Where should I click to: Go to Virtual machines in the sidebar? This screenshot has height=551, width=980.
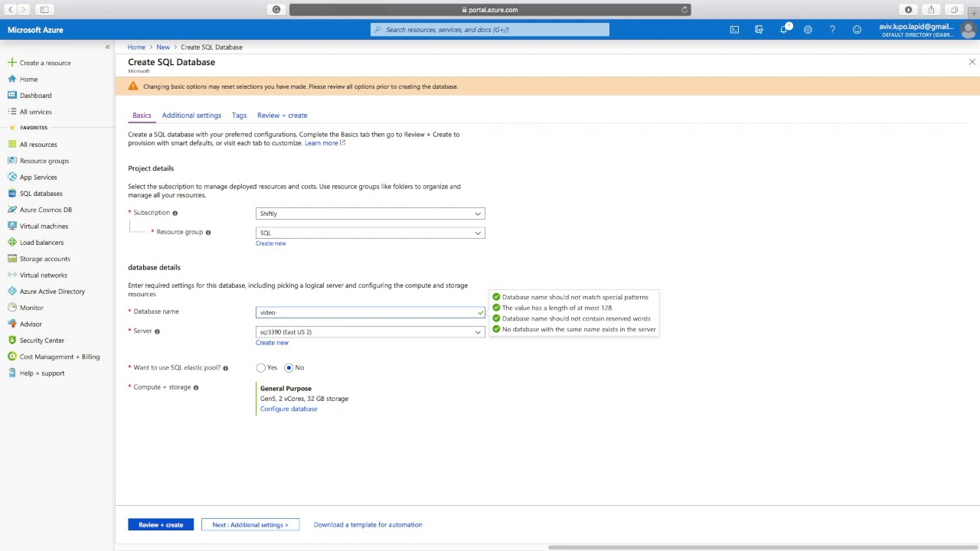(x=44, y=227)
